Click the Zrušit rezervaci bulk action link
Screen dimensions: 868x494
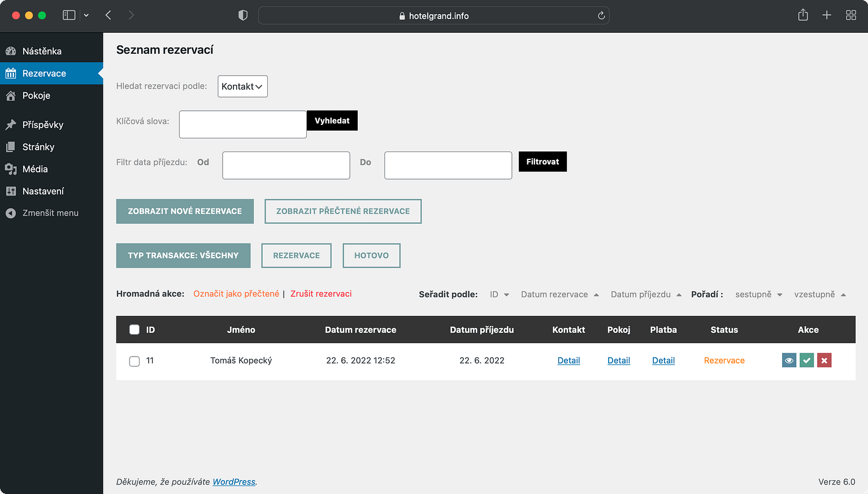coord(321,294)
